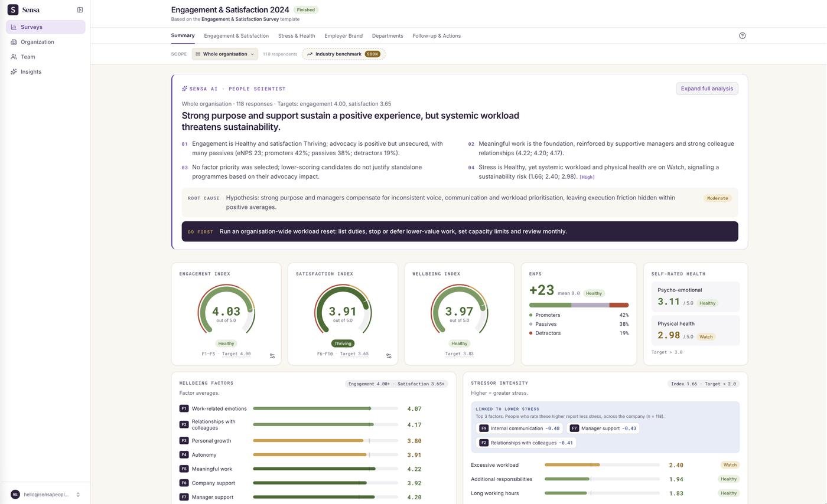Click the Relationships with colleagues -0.41 chip

[x=526, y=443]
